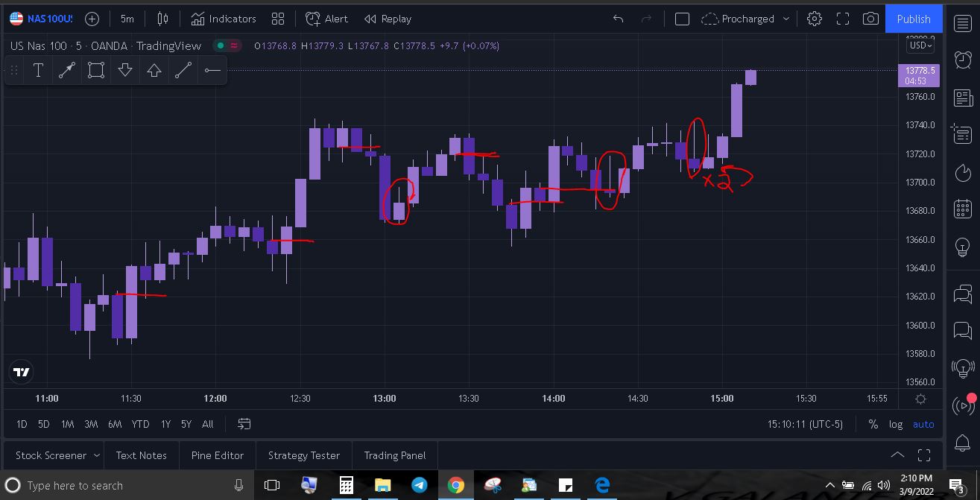Viewport: 980px width, 500px height.
Task: Toggle percent scale mode
Action: coord(873,424)
